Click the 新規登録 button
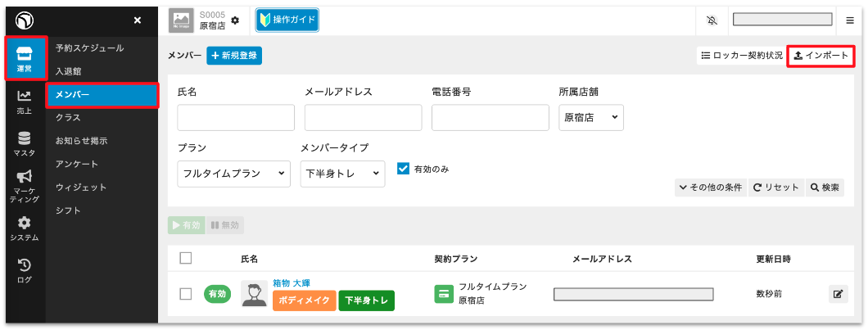 pyautogui.click(x=233, y=56)
